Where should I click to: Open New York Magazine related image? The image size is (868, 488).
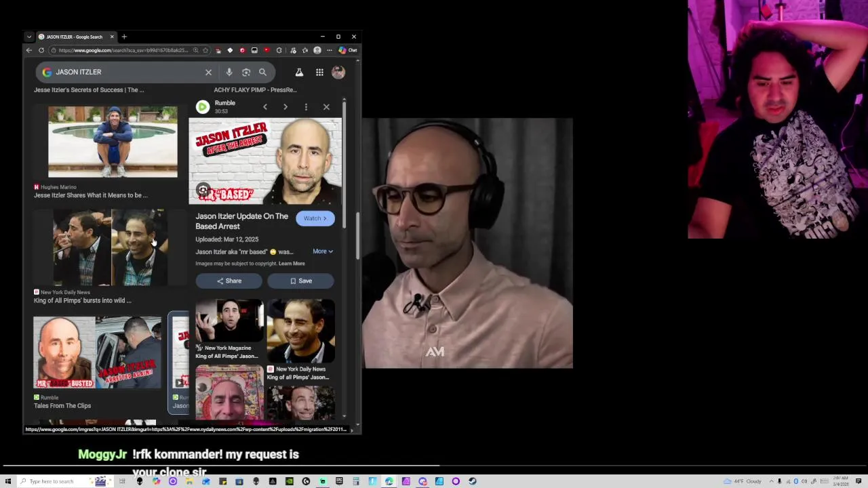click(x=229, y=321)
